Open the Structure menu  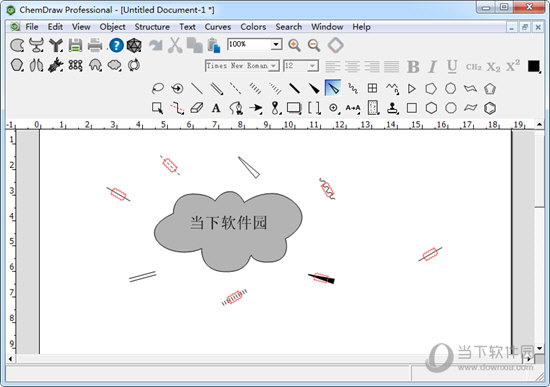point(152,27)
